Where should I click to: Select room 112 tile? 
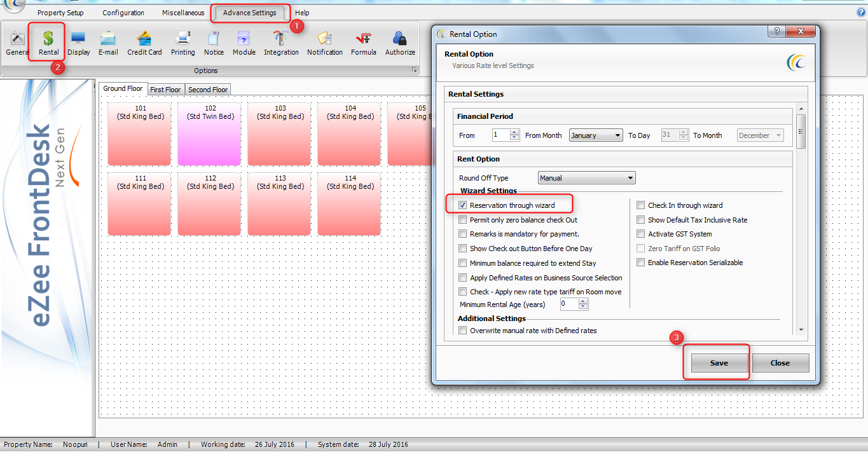pos(209,204)
